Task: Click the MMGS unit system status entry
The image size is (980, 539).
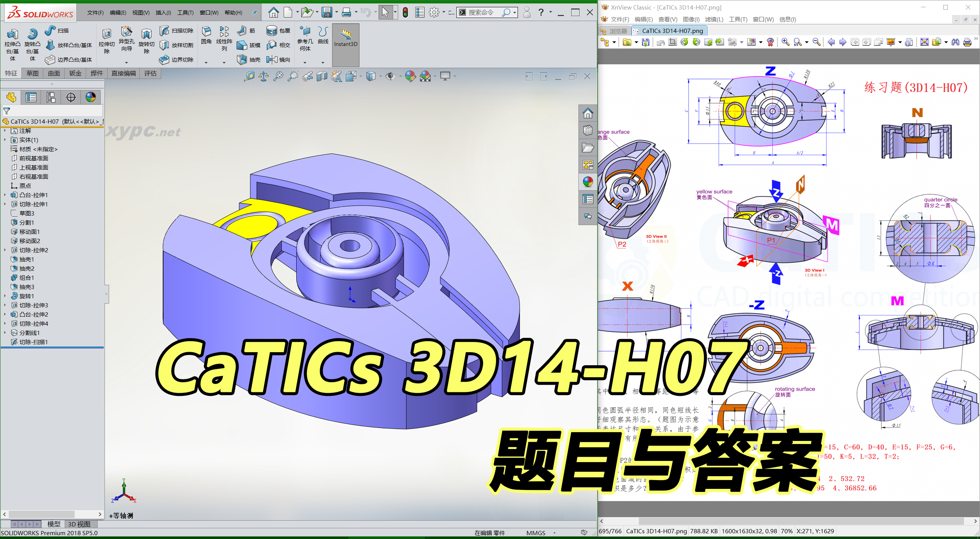Action: coord(536,533)
